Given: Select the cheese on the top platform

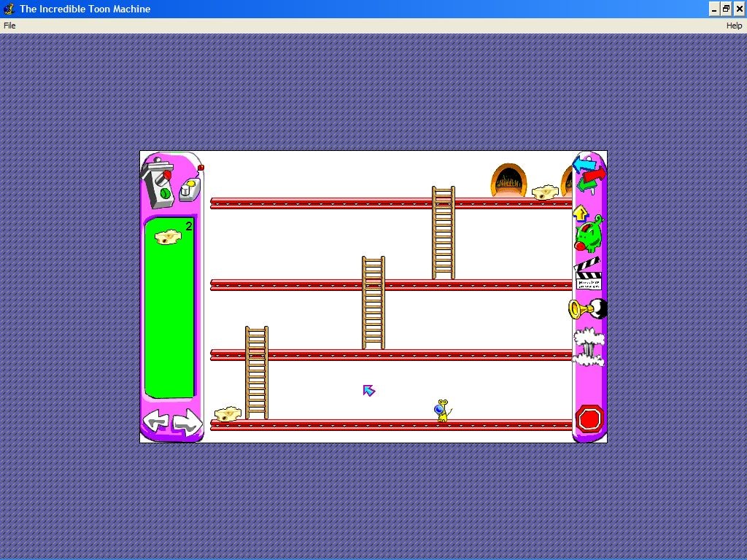Looking at the screenshot, I should (545, 192).
